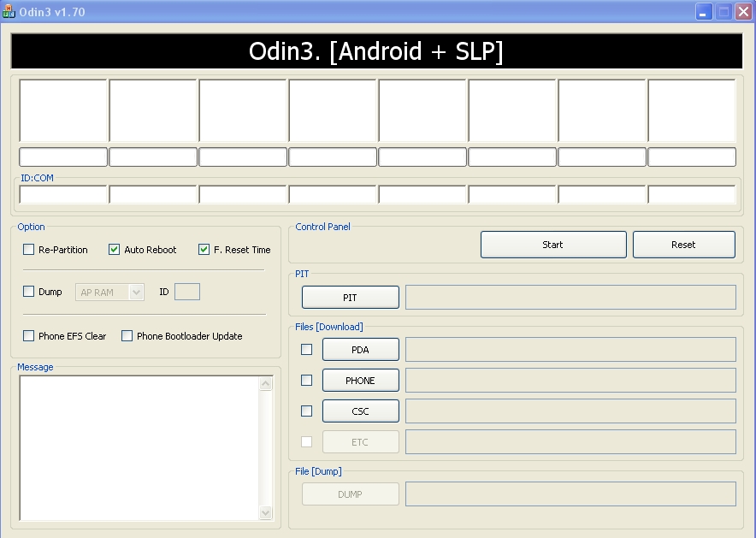Disable the Auto Reboot checkbox
Image resolution: width=756 pixels, height=538 pixels.
point(113,249)
